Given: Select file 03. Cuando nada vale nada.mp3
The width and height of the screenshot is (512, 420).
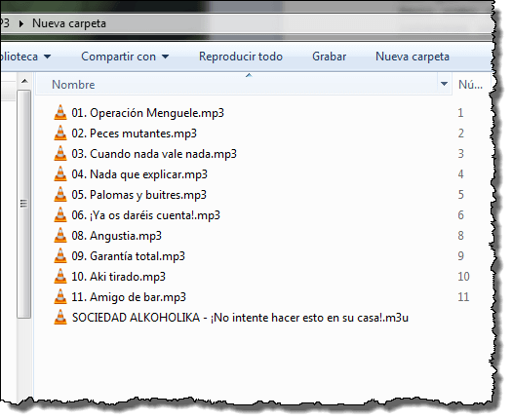Looking at the screenshot, I should (x=154, y=154).
